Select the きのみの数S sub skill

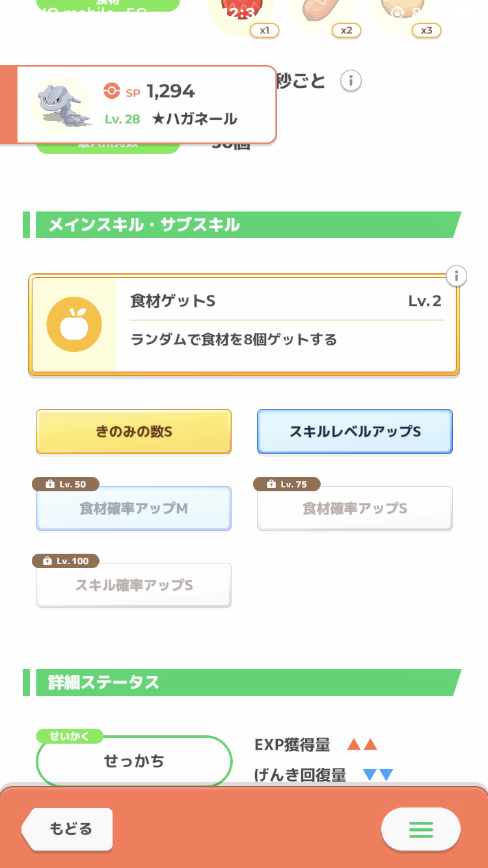(133, 431)
